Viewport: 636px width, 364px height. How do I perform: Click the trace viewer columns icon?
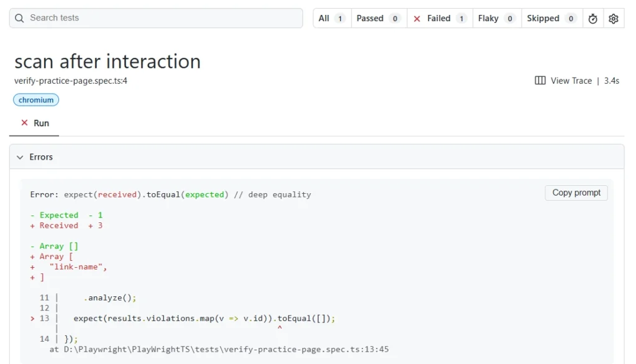tap(540, 80)
